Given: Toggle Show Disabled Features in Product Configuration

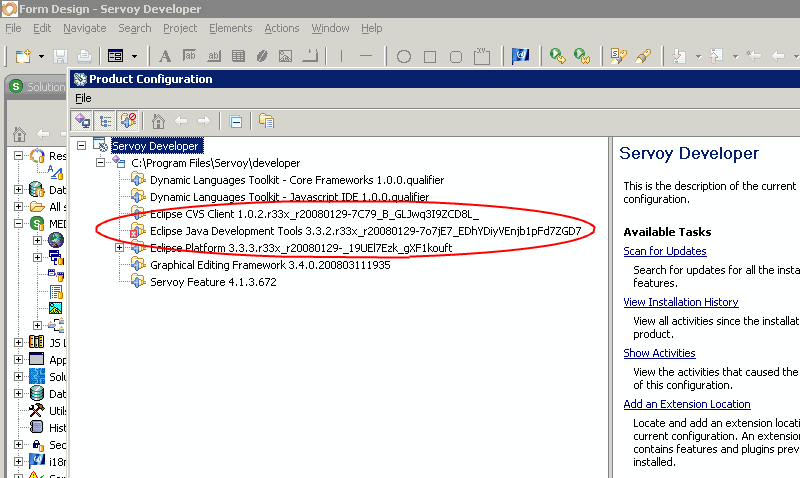Looking at the screenshot, I should click(x=128, y=121).
